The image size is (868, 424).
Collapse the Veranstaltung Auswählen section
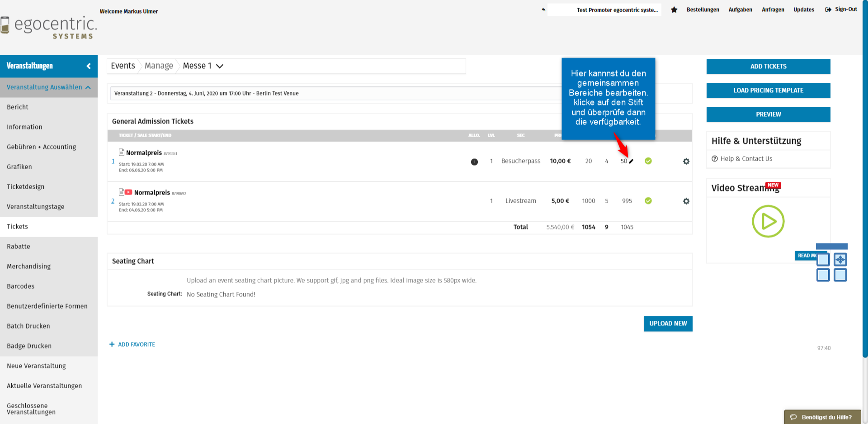pos(88,87)
